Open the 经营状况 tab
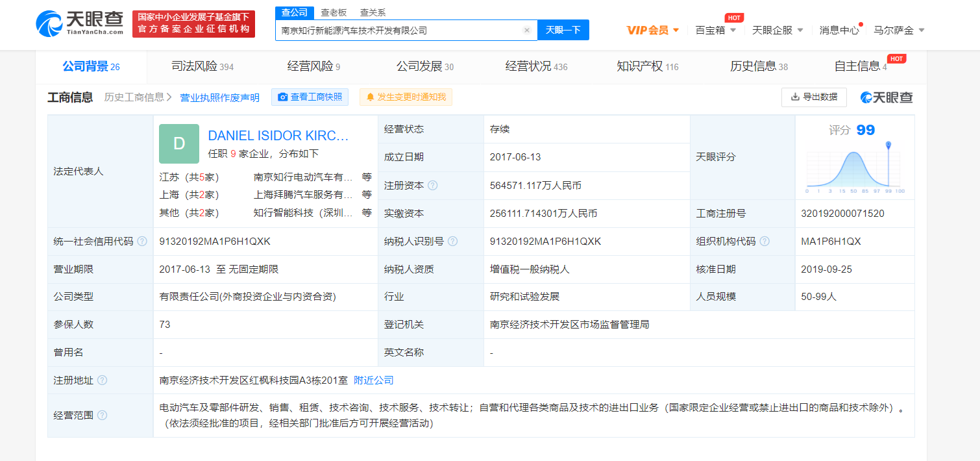The image size is (980, 461). pyautogui.click(x=536, y=66)
